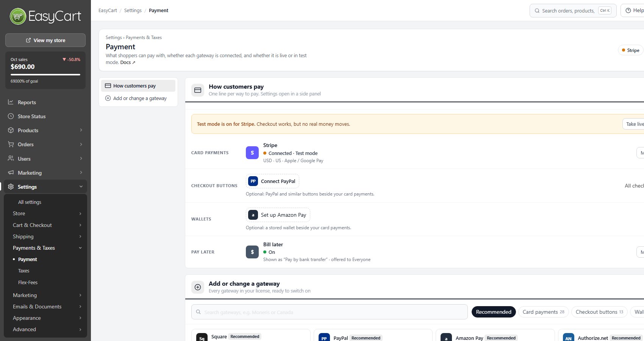The height and width of the screenshot is (341, 644).
Task: Open Taxes under Payments & Taxes
Action: pos(23,271)
